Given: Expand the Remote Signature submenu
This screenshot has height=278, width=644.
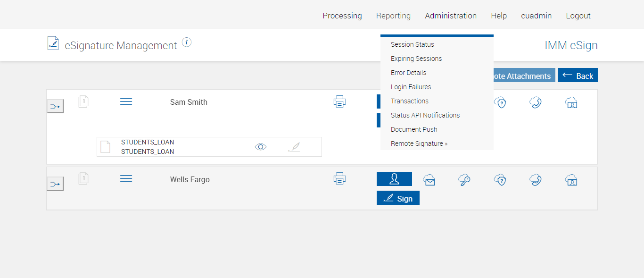Looking at the screenshot, I should 419,143.
